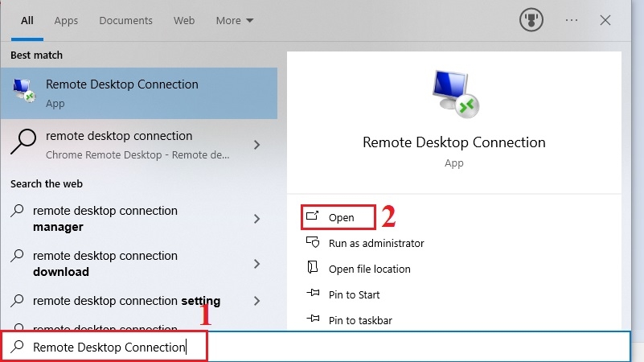Click the Best match heading

[x=36, y=55]
